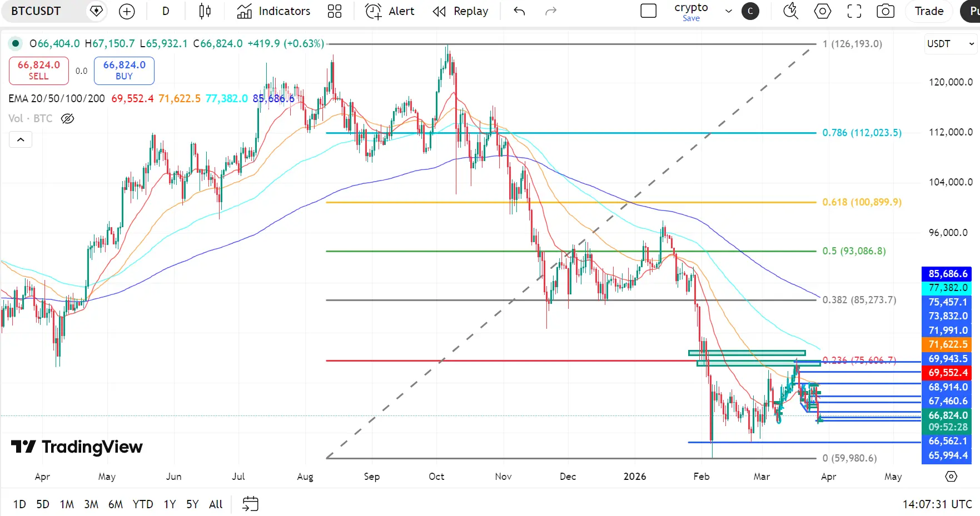Click the cyan 77,382.0 EMA price tag
The height and width of the screenshot is (516, 980).
pyautogui.click(x=948, y=288)
